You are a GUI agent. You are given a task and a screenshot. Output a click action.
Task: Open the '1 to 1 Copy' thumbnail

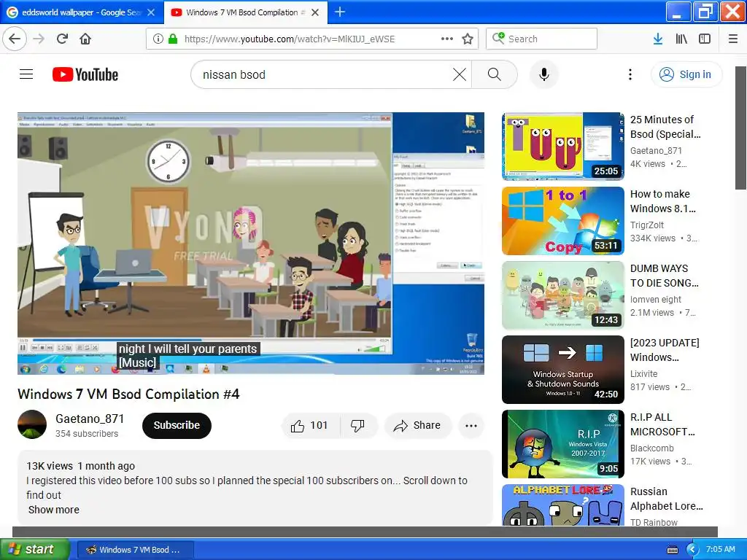coord(562,220)
